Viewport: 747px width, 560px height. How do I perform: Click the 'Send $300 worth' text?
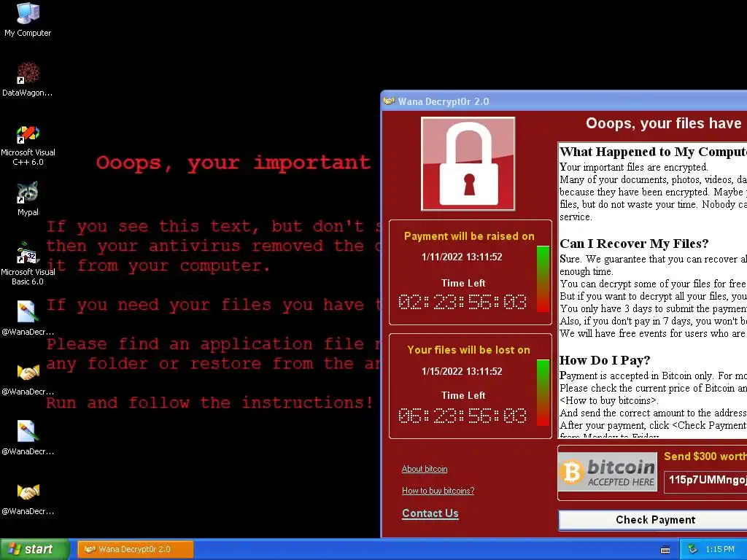click(x=705, y=456)
